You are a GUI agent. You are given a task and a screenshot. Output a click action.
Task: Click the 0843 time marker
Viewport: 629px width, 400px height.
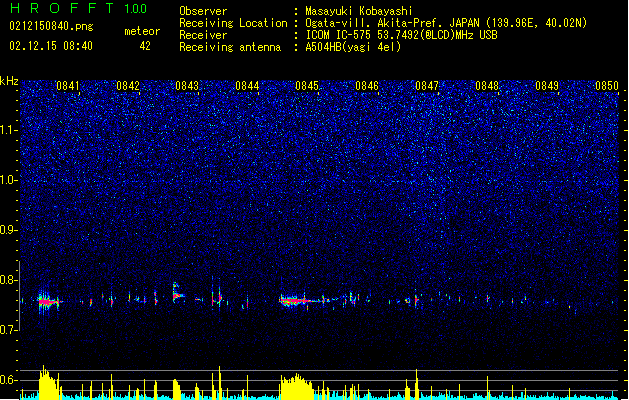point(187,86)
